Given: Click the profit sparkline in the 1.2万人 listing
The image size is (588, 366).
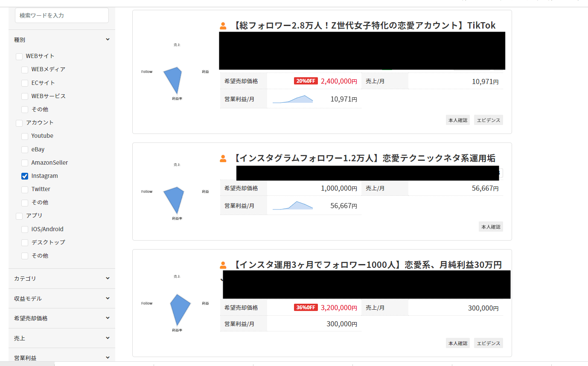Looking at the screenshot, I should (x=293, y=206).
